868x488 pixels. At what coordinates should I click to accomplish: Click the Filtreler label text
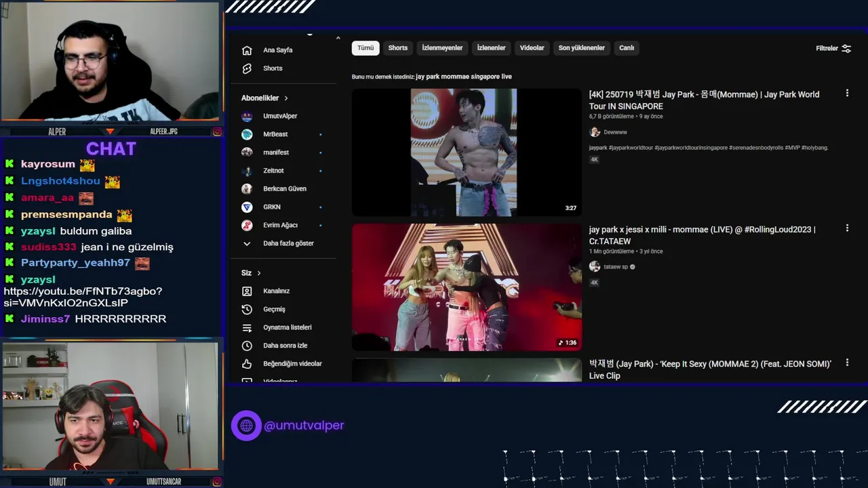[827, 49]
